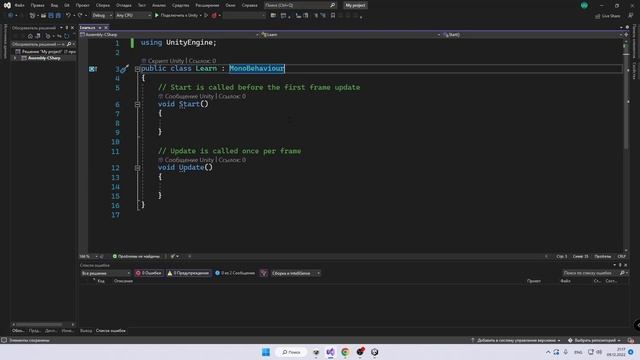
Task: Click Add to source control in status bar
Action: click(x=516, y=340)
